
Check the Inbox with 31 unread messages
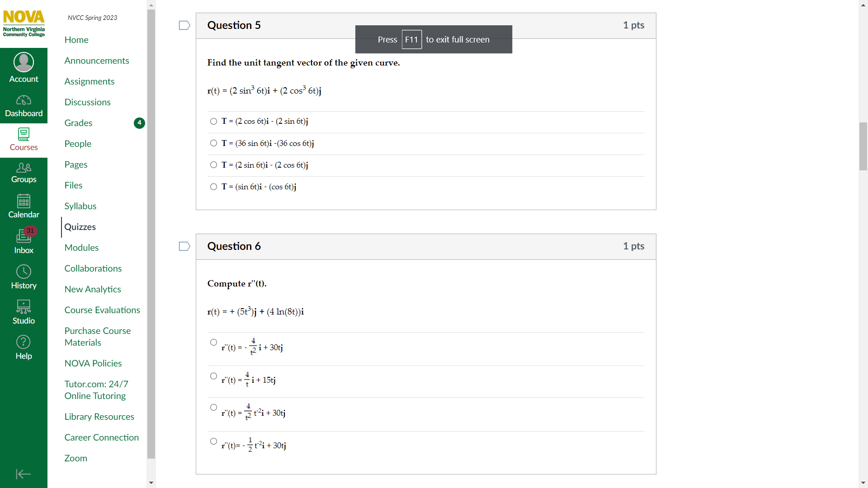coord(24,240)
